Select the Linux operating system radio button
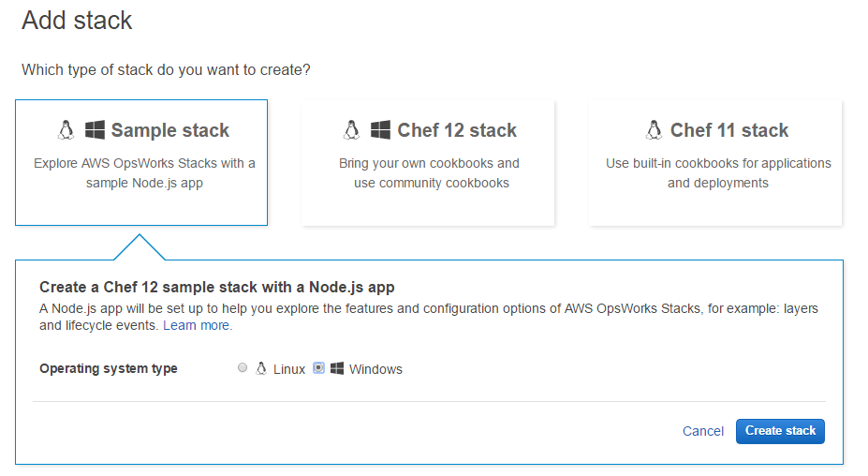 coord(243,367)
